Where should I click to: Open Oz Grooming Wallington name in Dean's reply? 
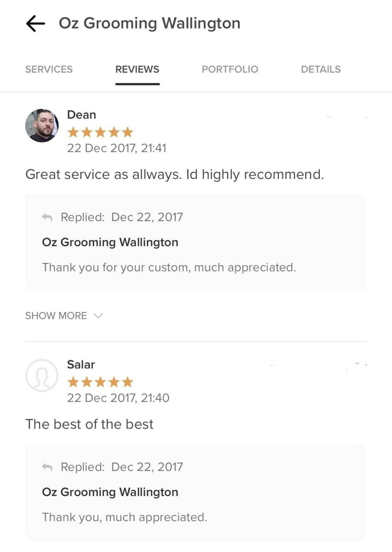(x=110, y=242)
